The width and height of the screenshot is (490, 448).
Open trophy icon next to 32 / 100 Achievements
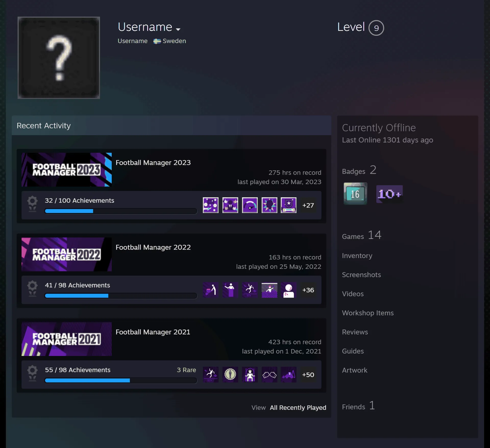tap(32, 204)
